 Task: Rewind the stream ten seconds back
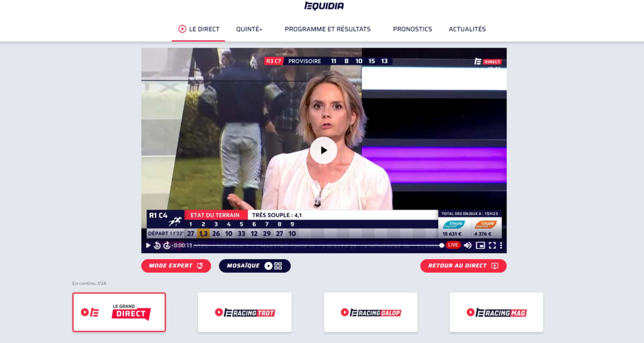[157, 245]
